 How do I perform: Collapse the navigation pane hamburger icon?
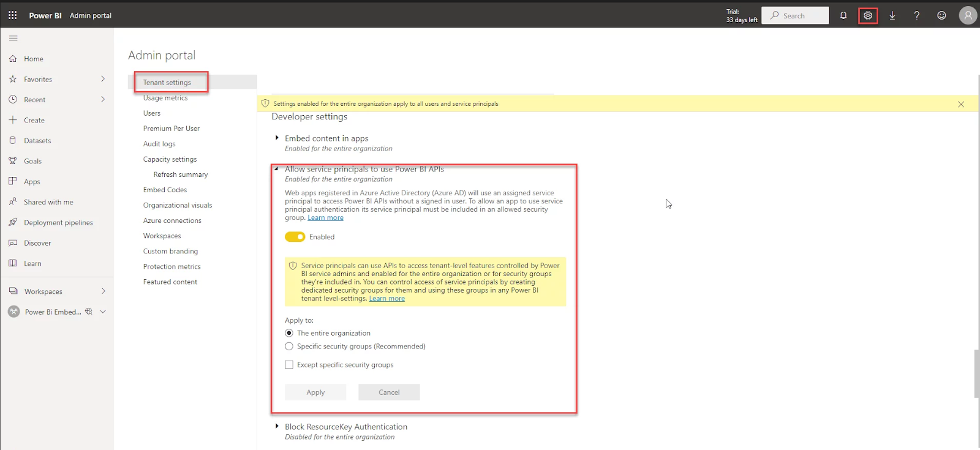[x=13, y=38]
